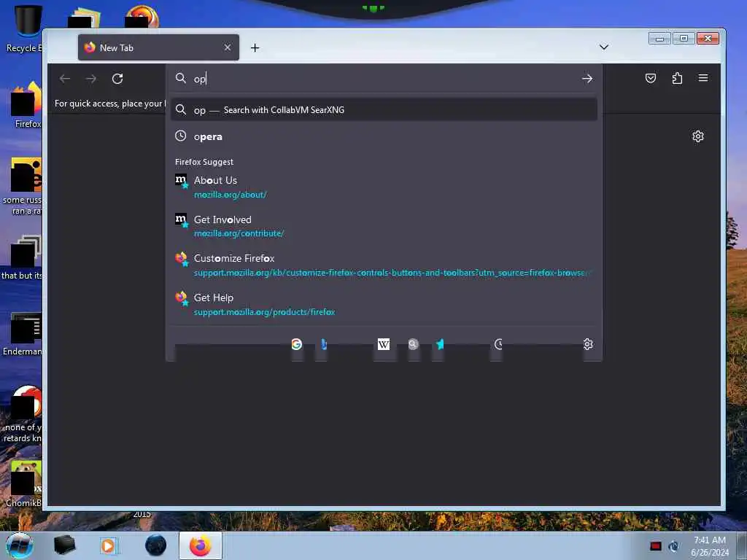Viewport: 747px width, 560px height.
Task: Click the customize-firefox-controls support URL
Action: pyautogui.click(x=392, y=273)
